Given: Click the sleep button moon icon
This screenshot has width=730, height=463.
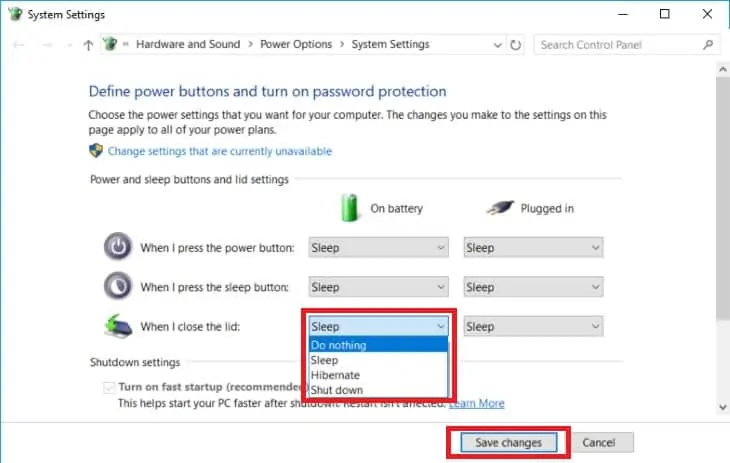Looking at the screenshot, I should (118, 286).
